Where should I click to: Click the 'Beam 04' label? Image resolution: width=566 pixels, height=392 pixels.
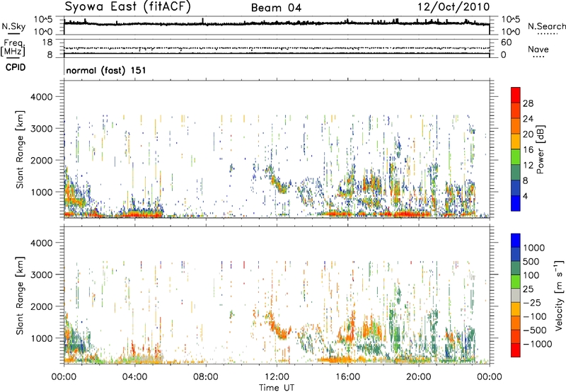tap(276, 8)
